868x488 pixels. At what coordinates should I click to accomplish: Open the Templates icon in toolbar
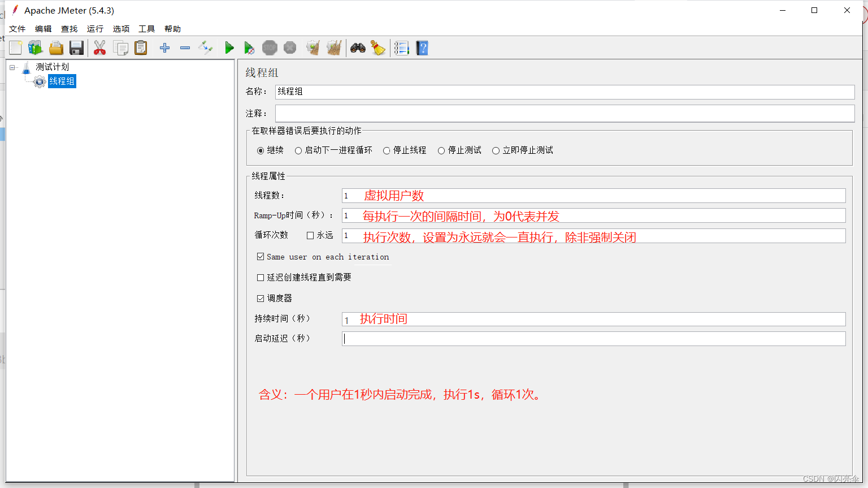tap(35, 48)
